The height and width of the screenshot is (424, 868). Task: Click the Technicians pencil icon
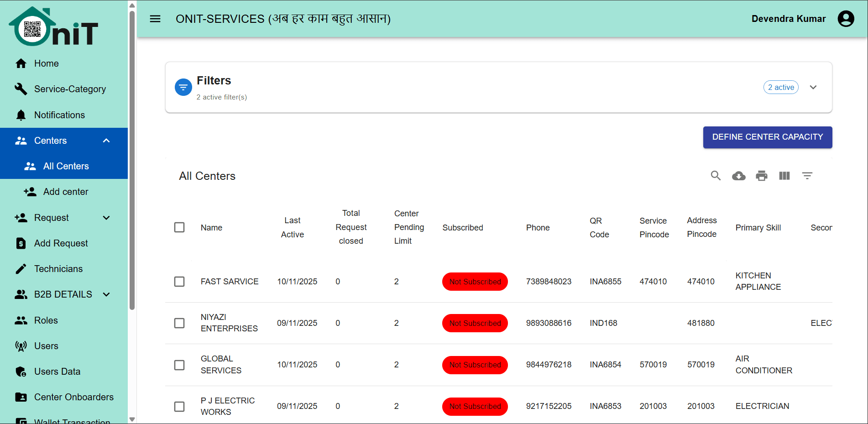(21, 269)
